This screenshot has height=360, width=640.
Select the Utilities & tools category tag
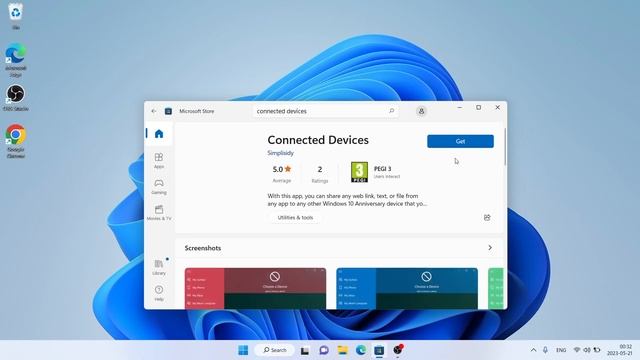coord(295,218)
